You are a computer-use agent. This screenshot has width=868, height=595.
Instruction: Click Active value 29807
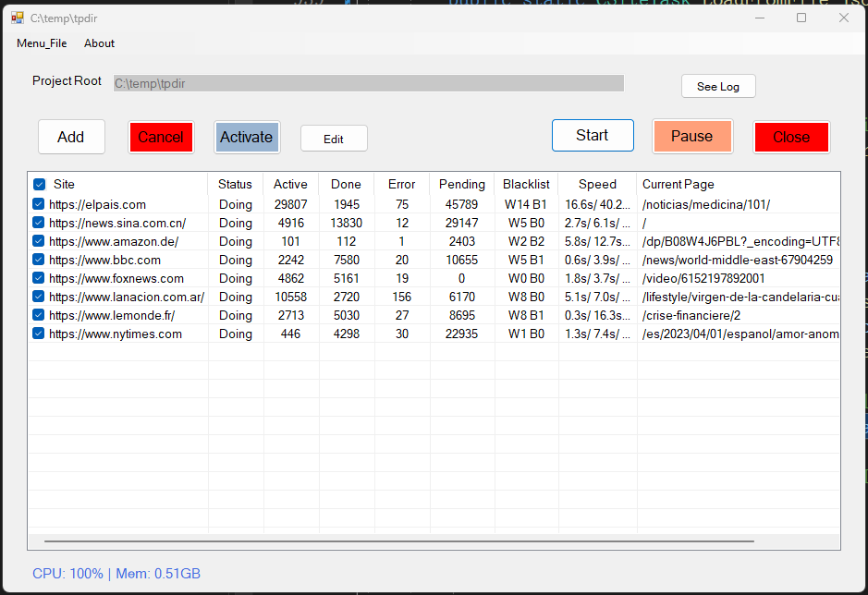pos(290,205)
